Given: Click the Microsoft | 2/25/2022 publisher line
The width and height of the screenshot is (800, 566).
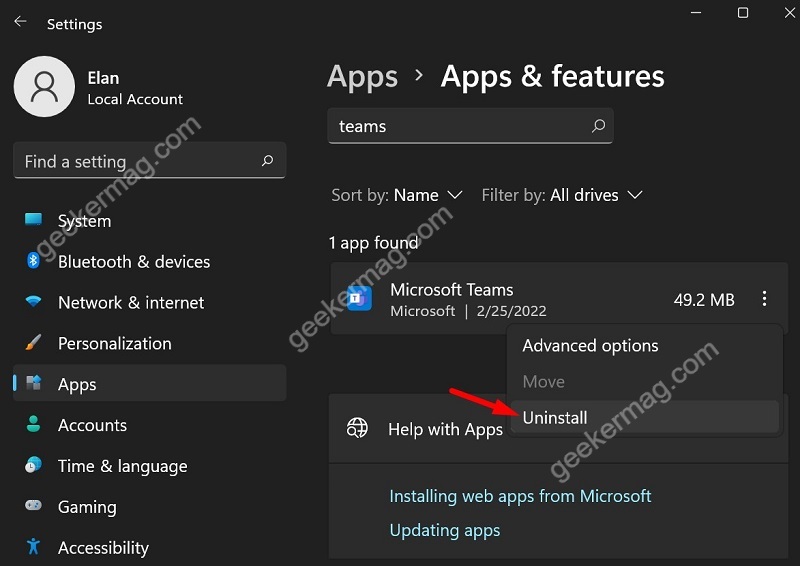Looking at the screenshot, I should click(x=468, y=311).
